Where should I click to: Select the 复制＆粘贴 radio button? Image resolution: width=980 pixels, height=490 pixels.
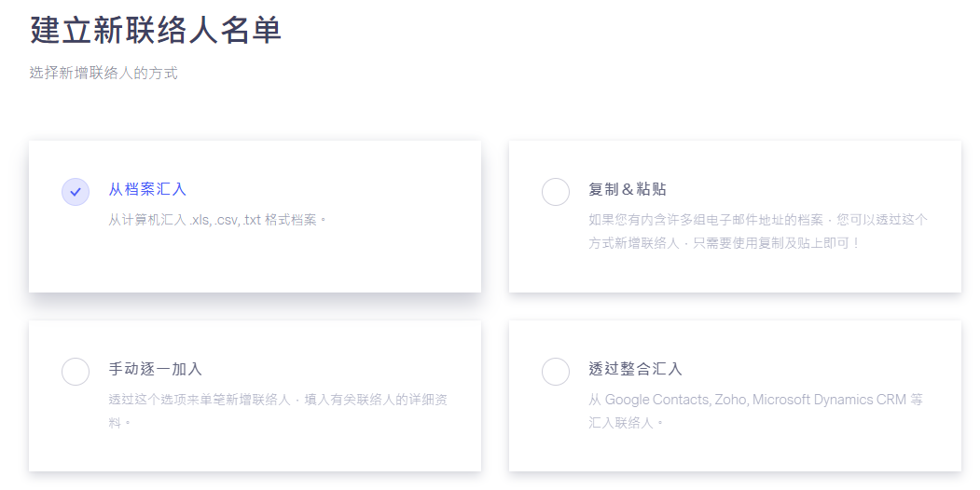[x=556, y=192]
